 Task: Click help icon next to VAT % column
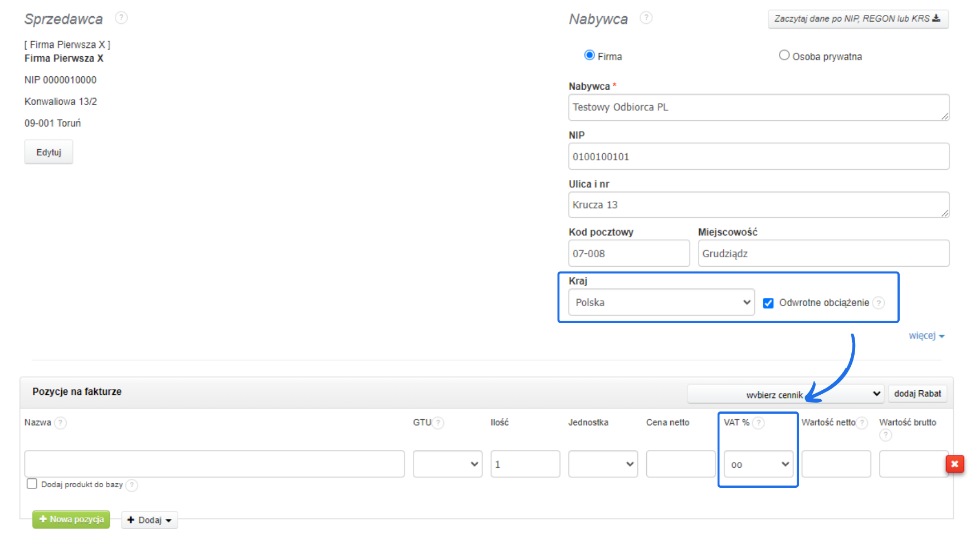758,423
